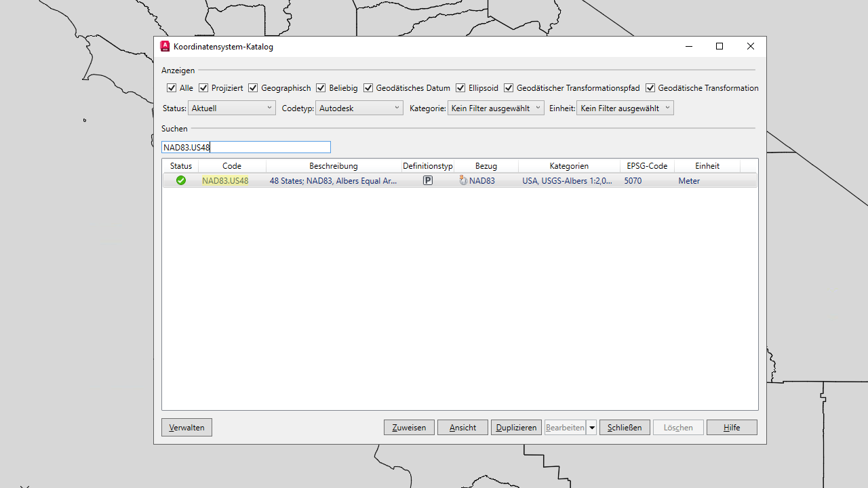Maximize the Koordinatensystem-Katalog window
The height and width of the screenshot is (488, 868).
coord(719,46)
